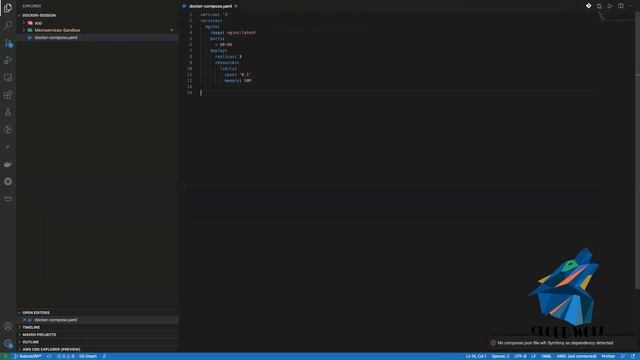
Task: Click the split editor icon at top right
Action: coord(620,6)
